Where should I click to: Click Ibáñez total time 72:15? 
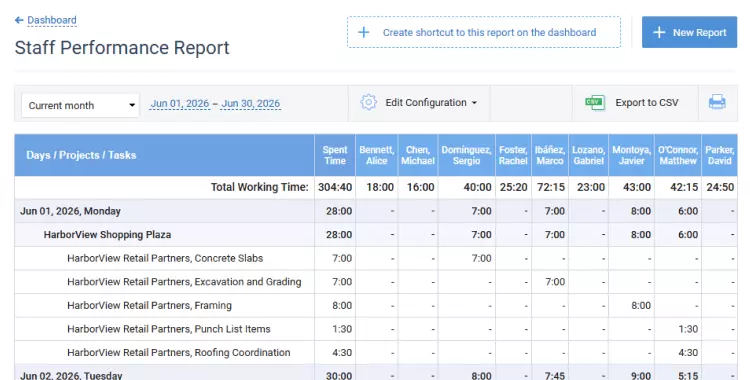click(x=551, y=187)
